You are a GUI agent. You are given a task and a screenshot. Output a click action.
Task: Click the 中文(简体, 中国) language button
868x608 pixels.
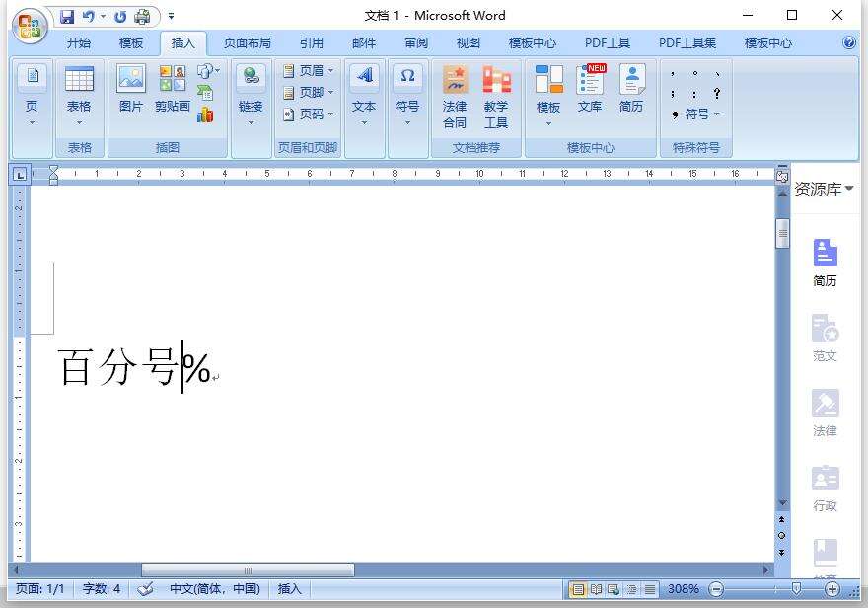tap(215, 589)
